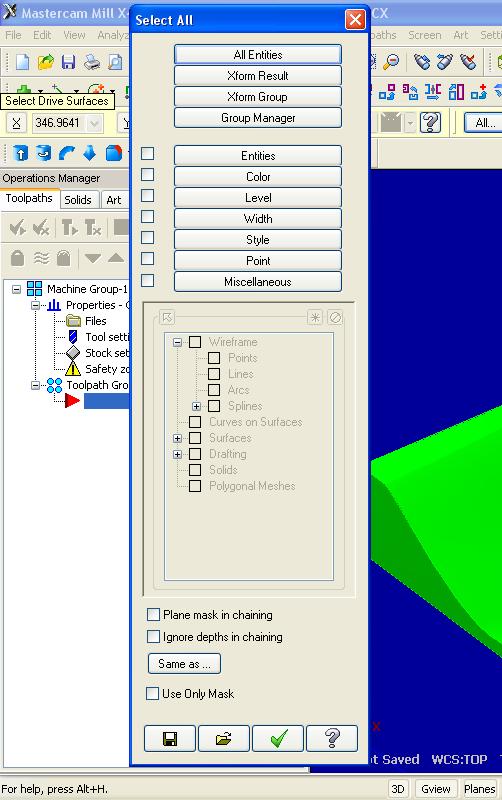Enable the Color mask checkbox
The image size is (502, 800).
(x=147, y=174)
